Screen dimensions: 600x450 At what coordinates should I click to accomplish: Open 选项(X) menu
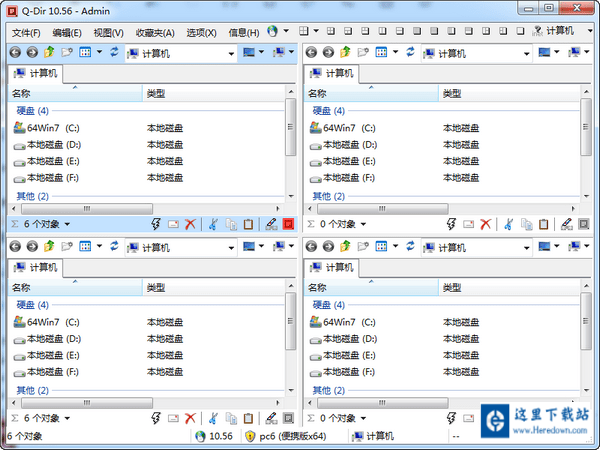click(x=202, y=33)
